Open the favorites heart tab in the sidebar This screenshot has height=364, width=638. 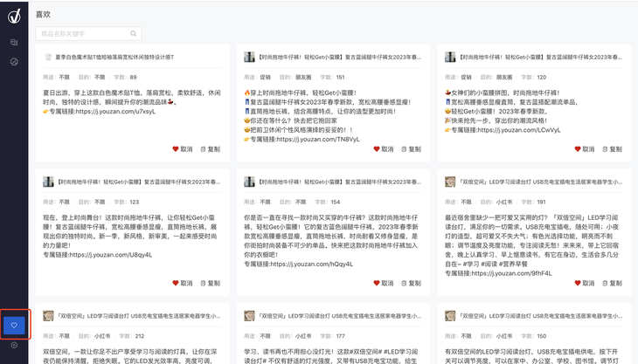[x=14, y=325]
